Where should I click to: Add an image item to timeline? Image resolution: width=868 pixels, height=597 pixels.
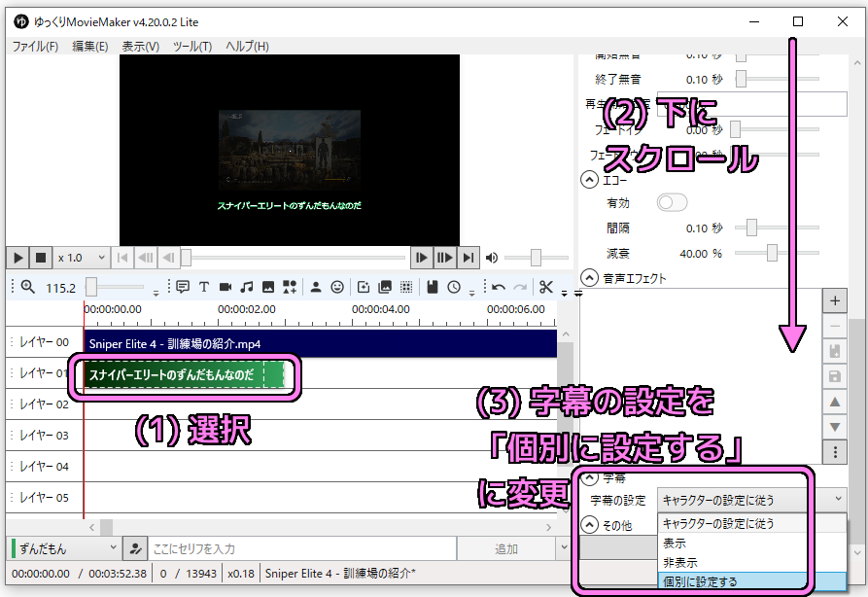268,287
